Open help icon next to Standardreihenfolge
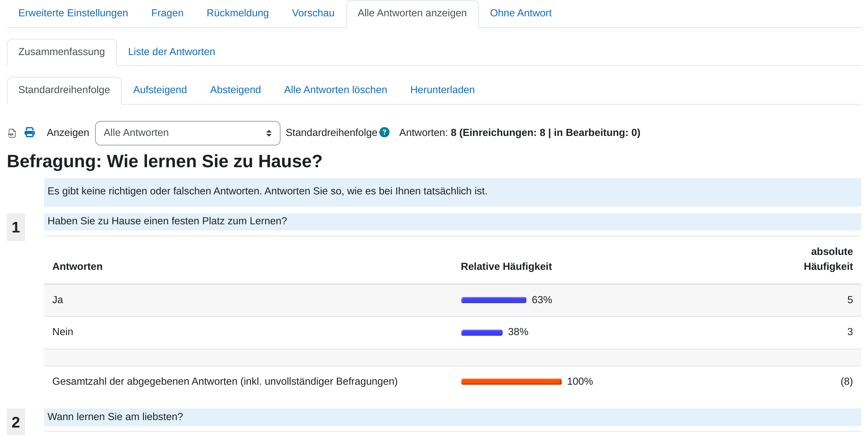This screenshot has height=435, width=868. pyautogui.click(x=384, y=132)
